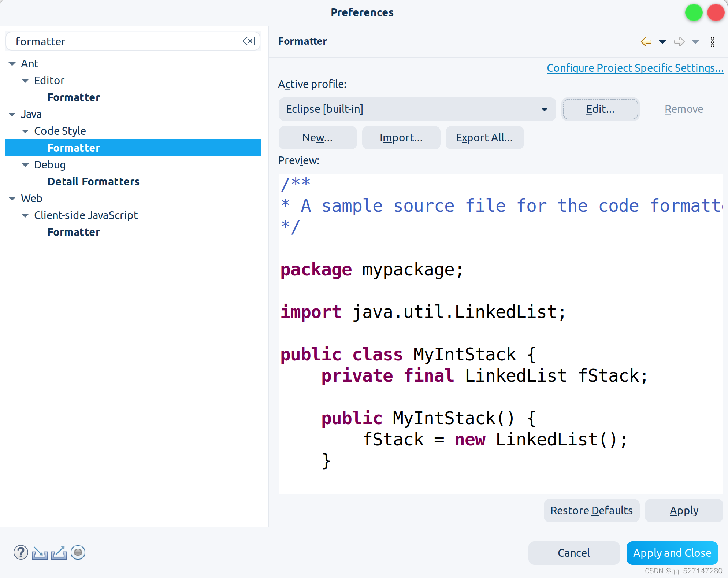This screenshot has width=728, height=578.
Task: Select Formatter under Client-side JavaScript
Action: 74,232
